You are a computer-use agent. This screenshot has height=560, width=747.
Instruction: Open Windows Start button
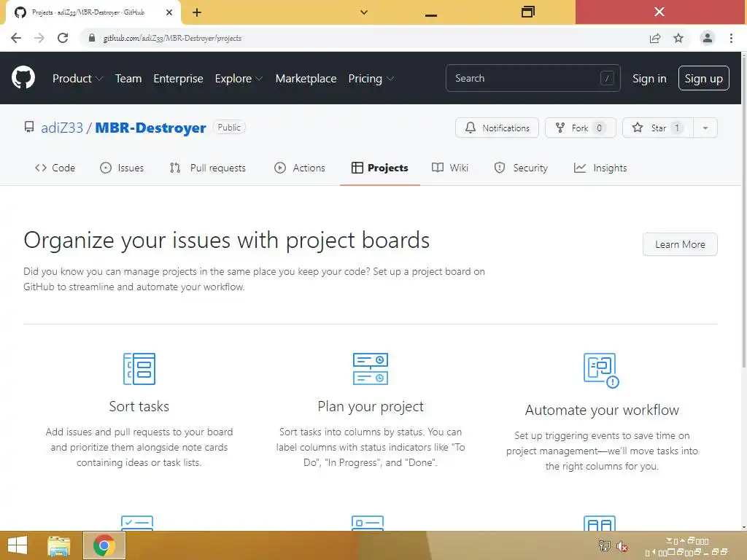click(x=18, y=545)
